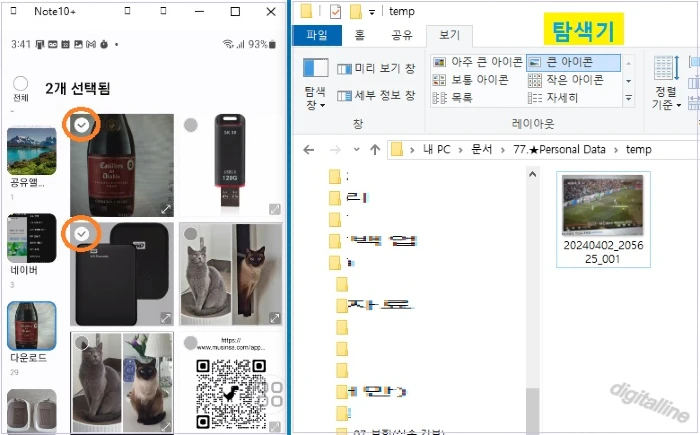This screenshot has height=435, width=700.
Task: Choose 아주 큰 아이콘 layout
Action: click(x=478, y=62)
